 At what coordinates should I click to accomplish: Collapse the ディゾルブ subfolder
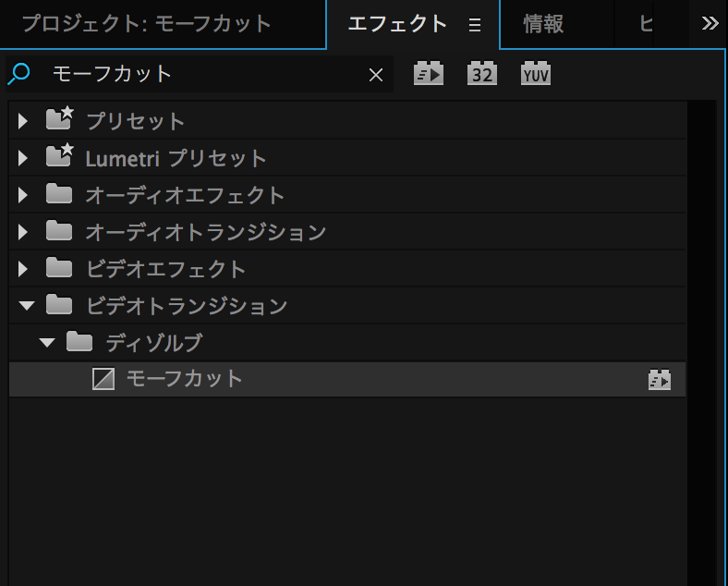(46, 343)
